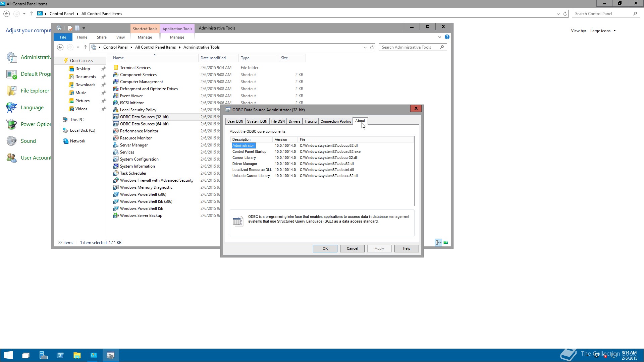Open Help in Administrative Tools window
644x362 pixels.
point(447,37)
